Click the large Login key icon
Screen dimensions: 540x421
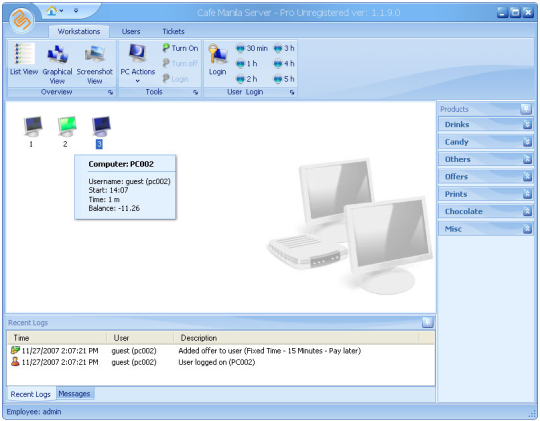(x=218, y=60)
